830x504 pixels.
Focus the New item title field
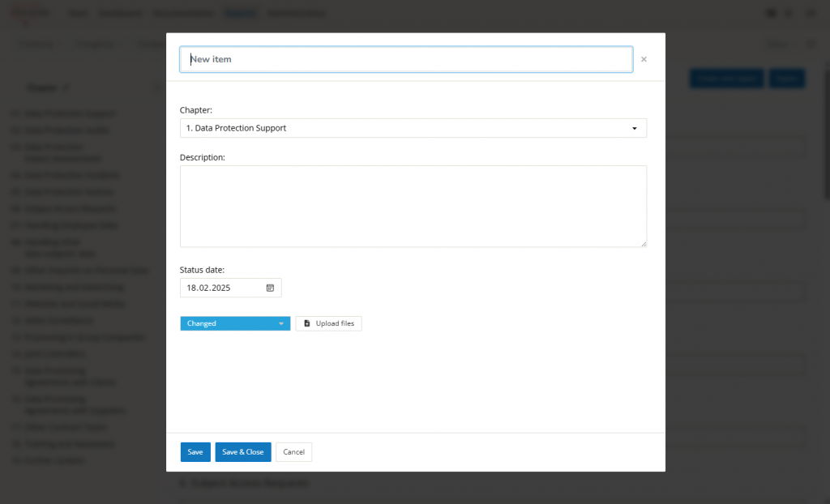(405, 59)
